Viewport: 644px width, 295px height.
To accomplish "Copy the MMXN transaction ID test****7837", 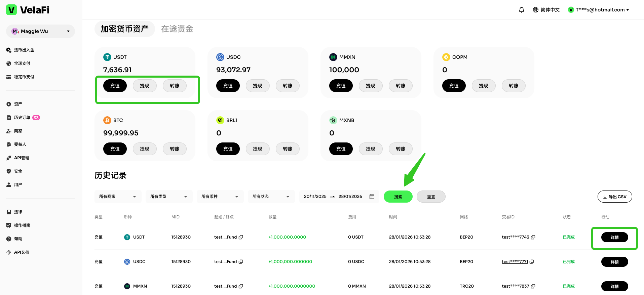I will [533, 286].
